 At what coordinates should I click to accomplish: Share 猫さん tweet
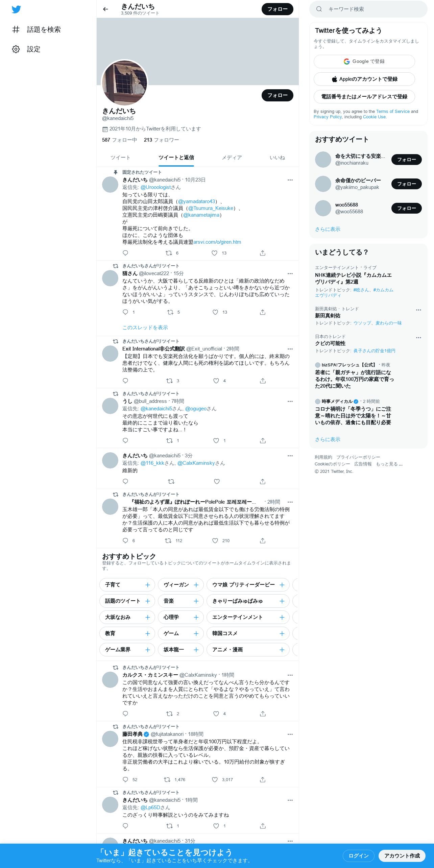[263, 312]
